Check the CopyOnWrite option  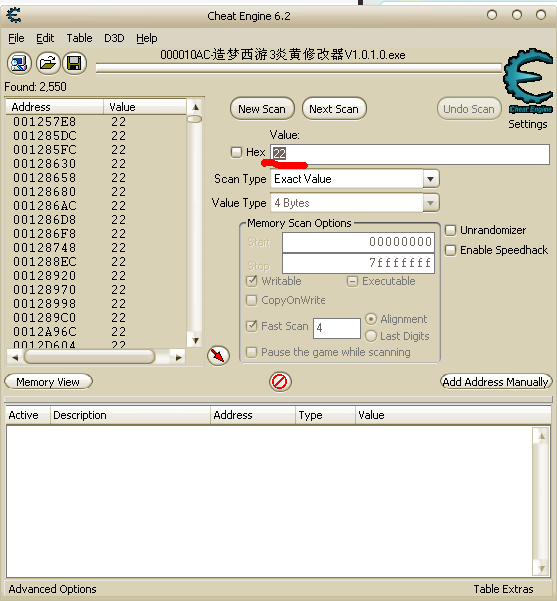pos(251,300)
